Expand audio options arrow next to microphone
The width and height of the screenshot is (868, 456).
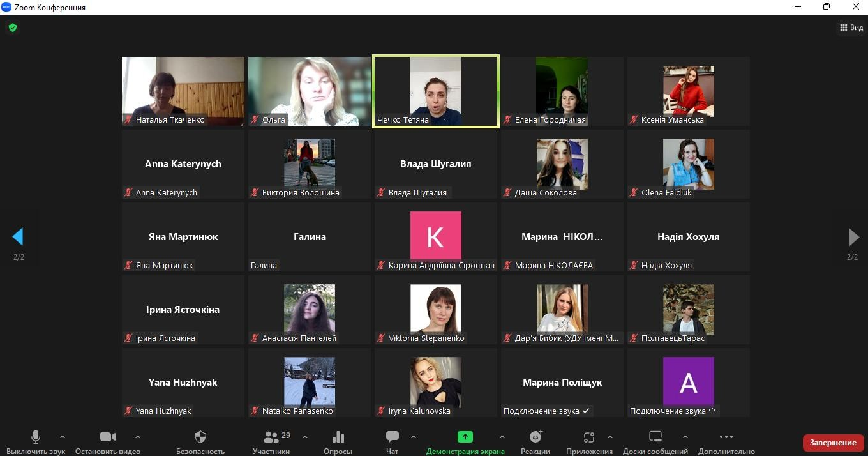[62, 437]
